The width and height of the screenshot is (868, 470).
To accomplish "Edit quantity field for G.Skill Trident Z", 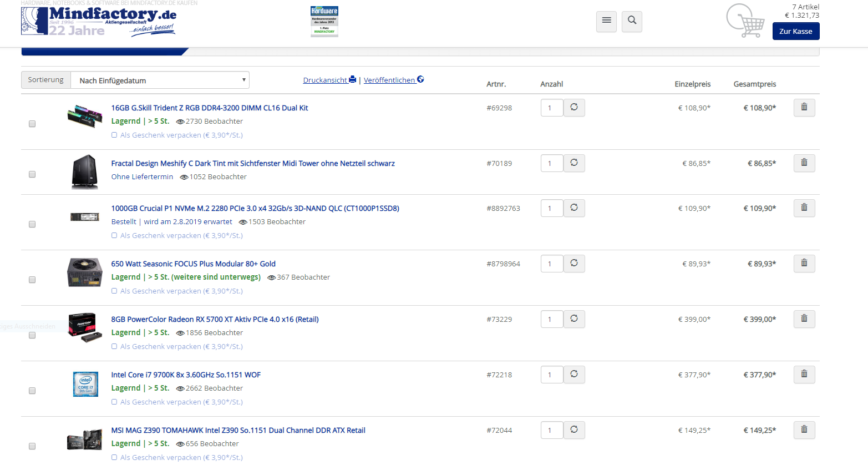I will (x=552, y=108).
